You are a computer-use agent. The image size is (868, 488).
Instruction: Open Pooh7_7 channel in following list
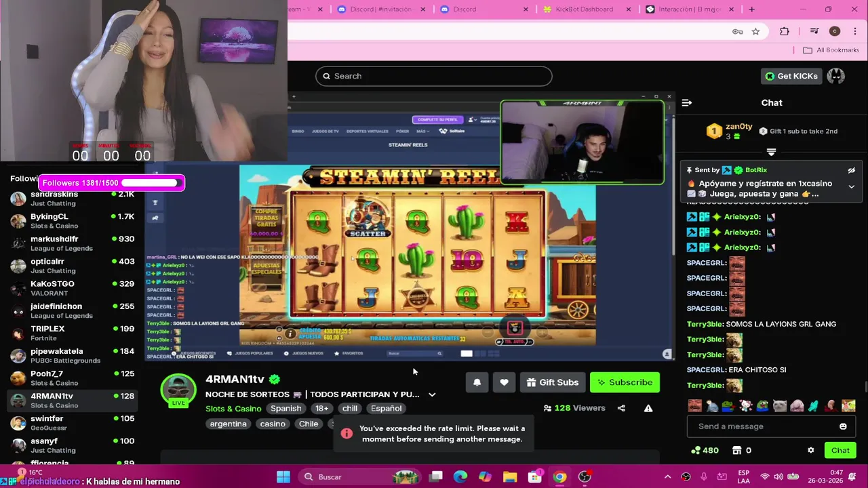73,378
